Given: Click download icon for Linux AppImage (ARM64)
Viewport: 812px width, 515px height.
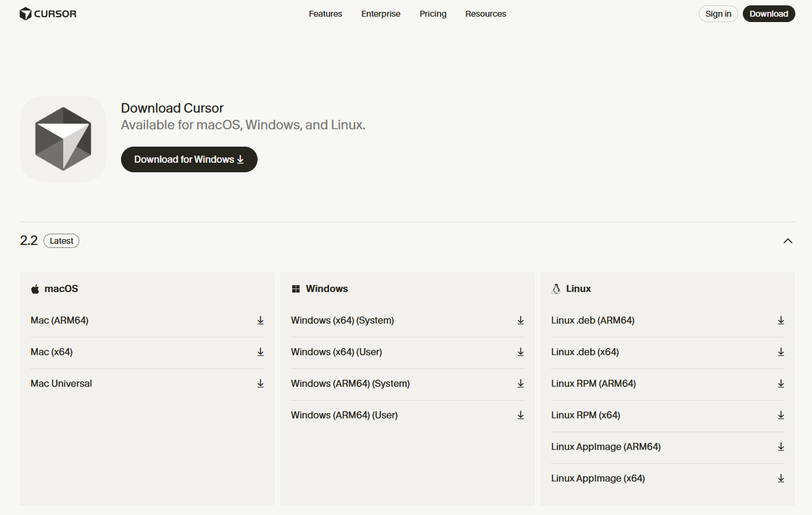Looking at the screenshot, I should 781,447.
